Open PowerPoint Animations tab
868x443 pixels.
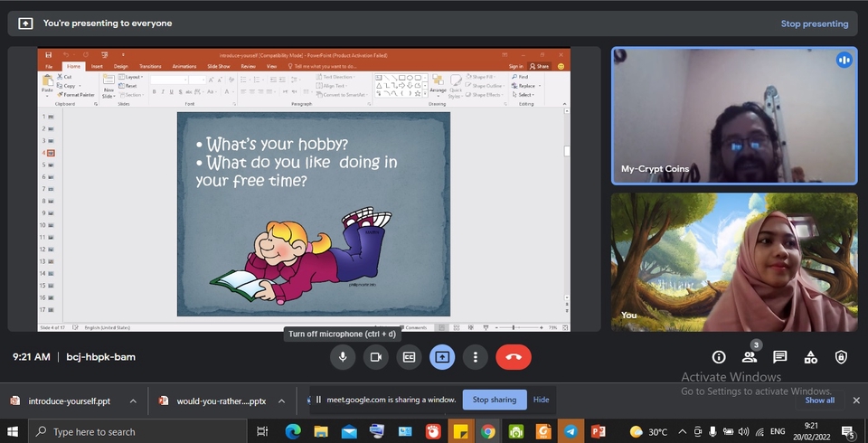[x=184, y=67]
